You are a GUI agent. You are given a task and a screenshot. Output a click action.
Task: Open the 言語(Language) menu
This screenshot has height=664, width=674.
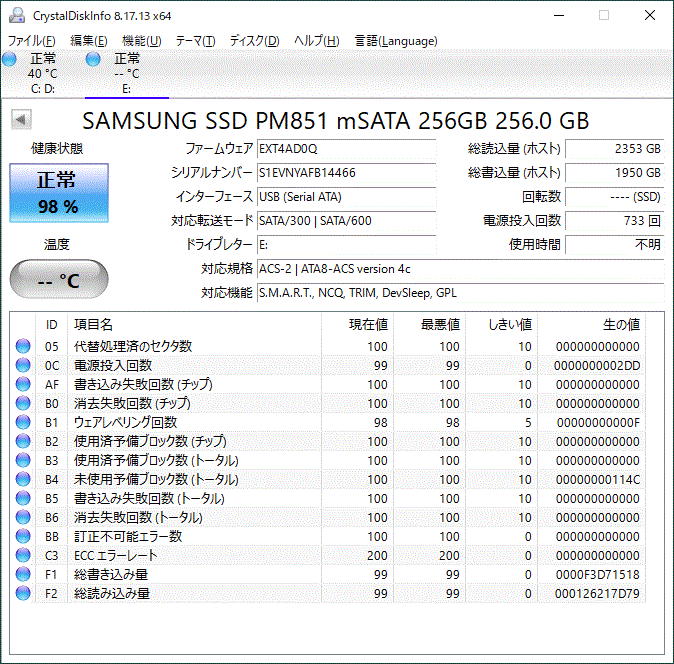point(395,41)
